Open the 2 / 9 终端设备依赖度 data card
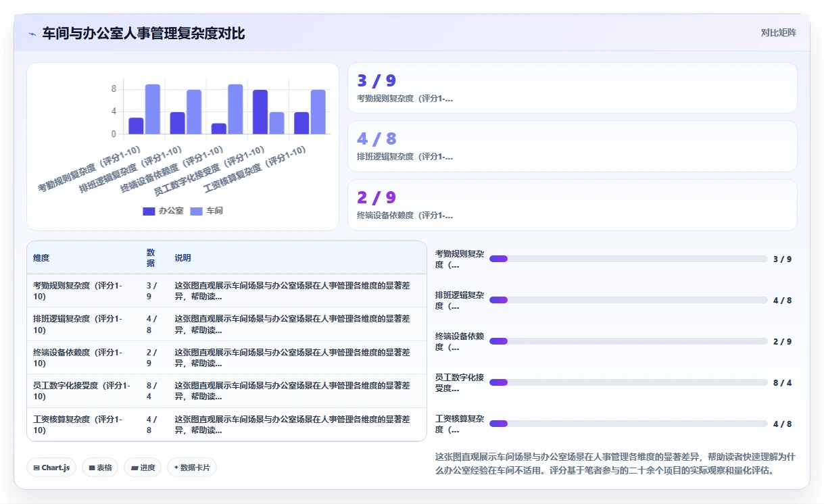 coord(572,205)
